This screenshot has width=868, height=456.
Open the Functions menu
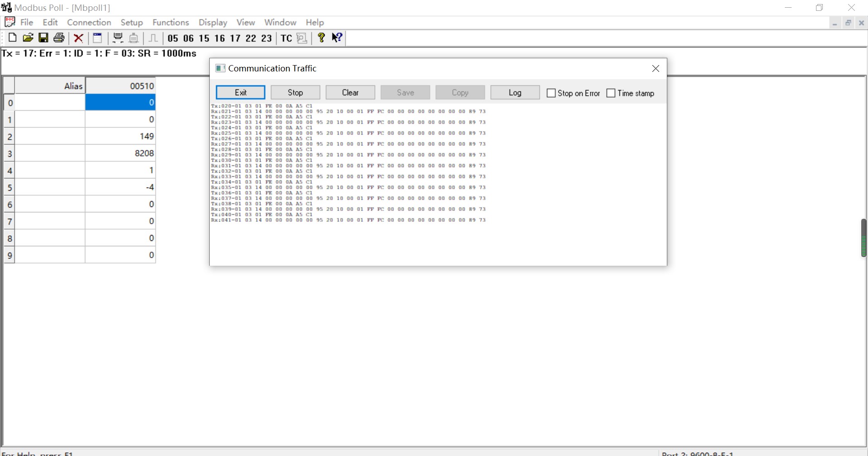click(x=170, y=22)
